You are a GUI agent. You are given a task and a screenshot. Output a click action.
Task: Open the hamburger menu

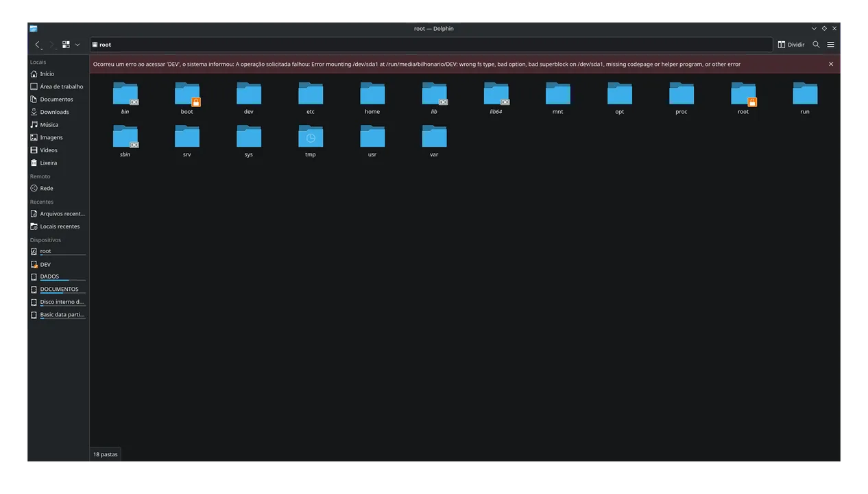click(830, 45)
